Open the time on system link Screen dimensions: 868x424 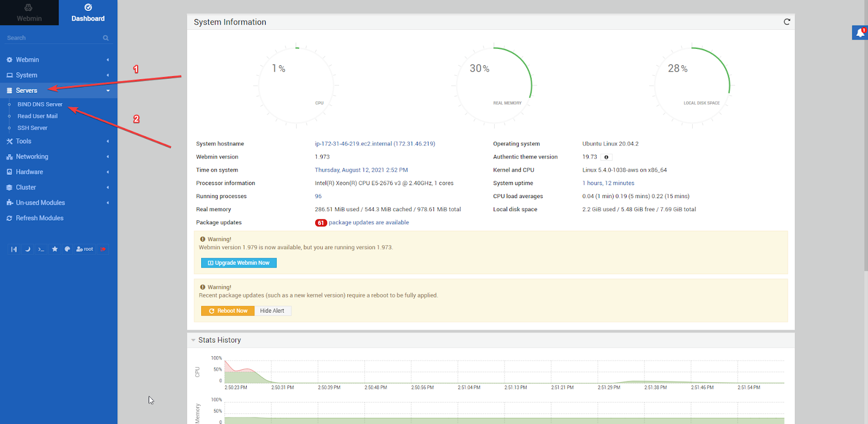click(361, 170)
